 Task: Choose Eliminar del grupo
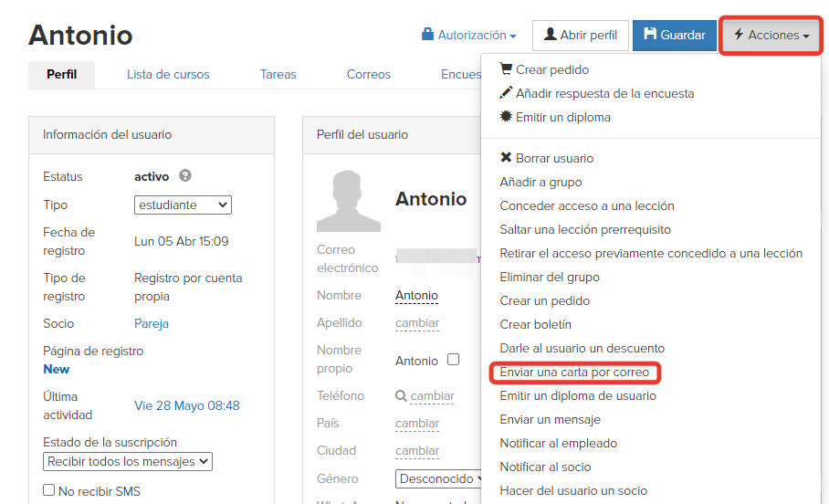tap(550, 278)
